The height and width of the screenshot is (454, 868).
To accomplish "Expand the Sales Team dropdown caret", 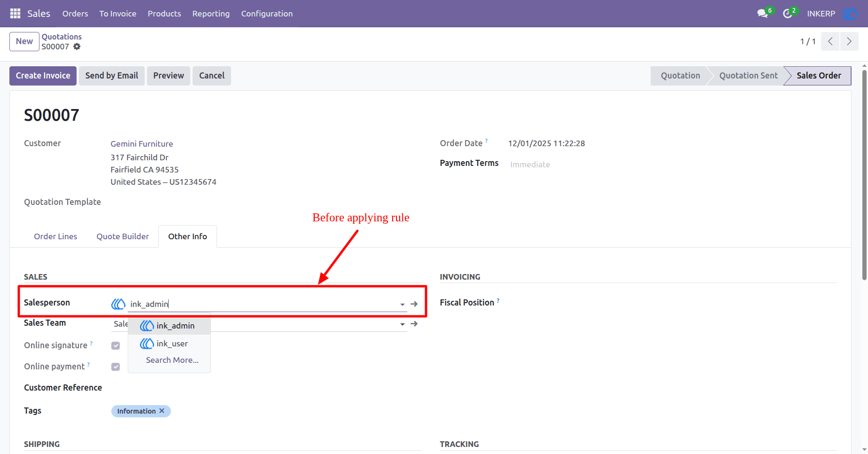I will coord(403,324).
